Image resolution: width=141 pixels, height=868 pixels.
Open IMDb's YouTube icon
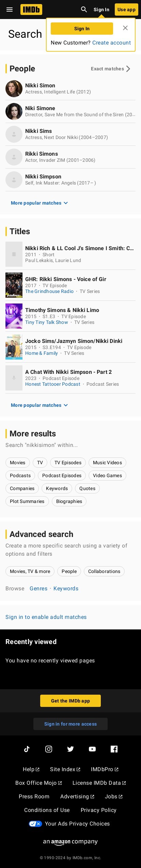pos(92,749)
